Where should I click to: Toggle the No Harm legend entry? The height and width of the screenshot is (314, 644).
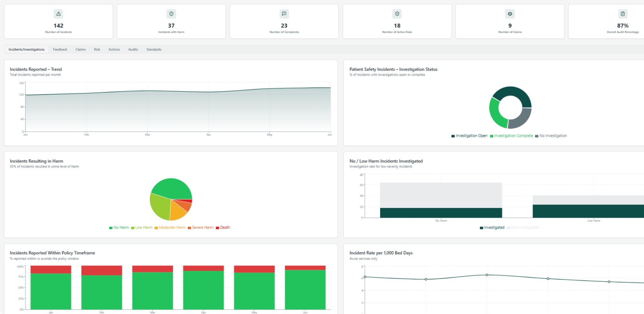tap(119, 227)
